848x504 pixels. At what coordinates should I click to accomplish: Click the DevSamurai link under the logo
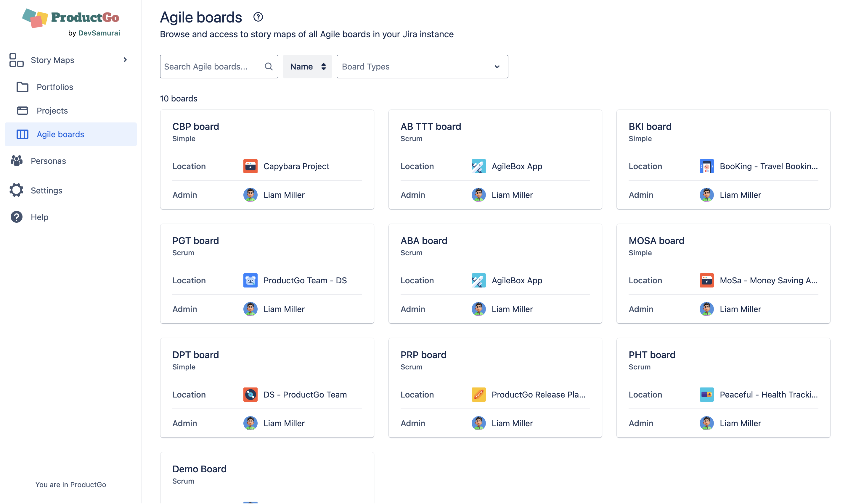point(99,33)
